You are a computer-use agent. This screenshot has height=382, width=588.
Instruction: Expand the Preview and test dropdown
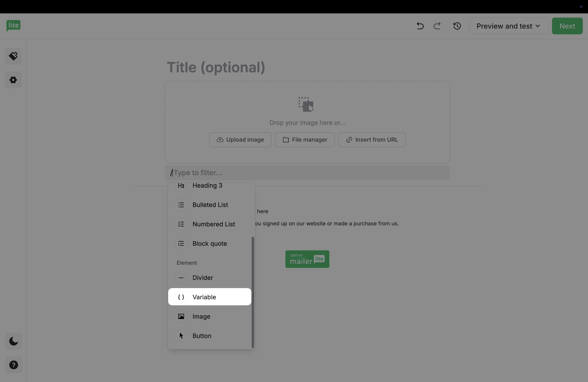pyautogui.click(x=508, y=26)
